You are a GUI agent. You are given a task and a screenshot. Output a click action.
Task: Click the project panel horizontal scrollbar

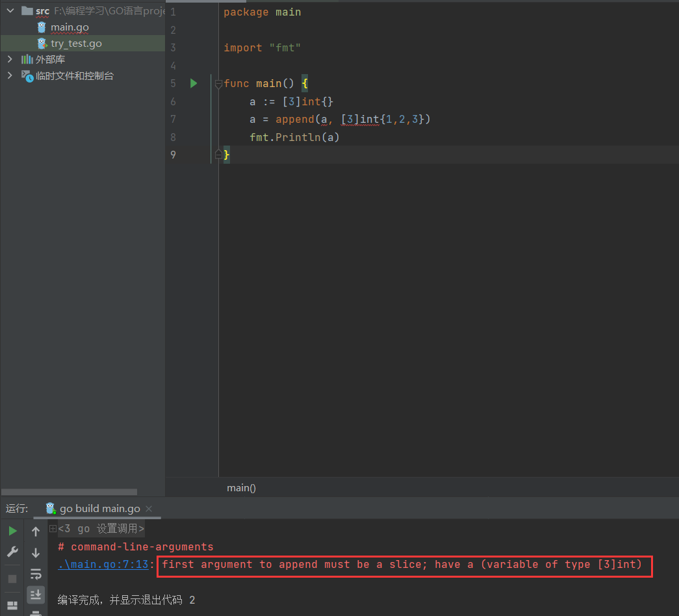(70, 492)
